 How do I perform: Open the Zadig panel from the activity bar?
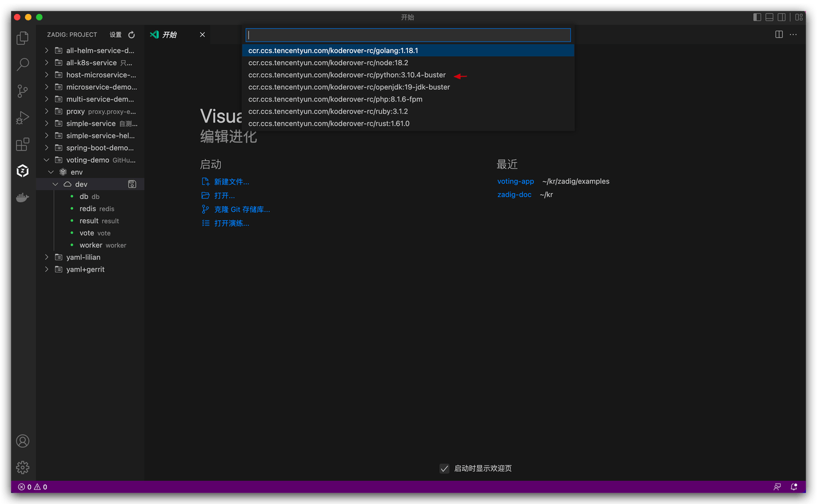pos(22,170)
